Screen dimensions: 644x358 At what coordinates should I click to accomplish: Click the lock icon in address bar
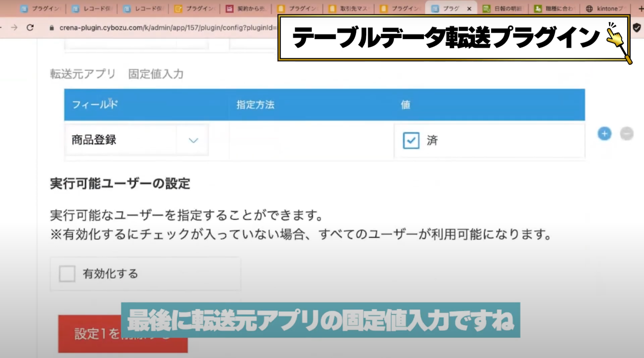pyautogui.click(x=52, y=28)
